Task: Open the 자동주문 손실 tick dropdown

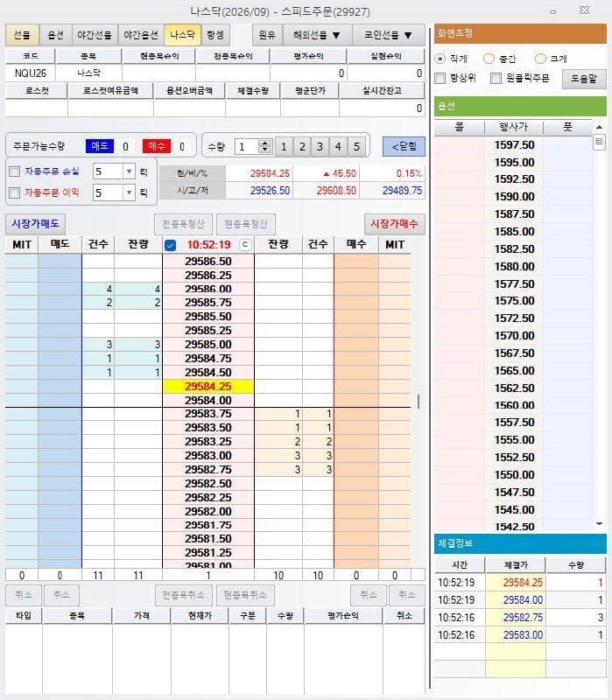Action: (129, 171)
